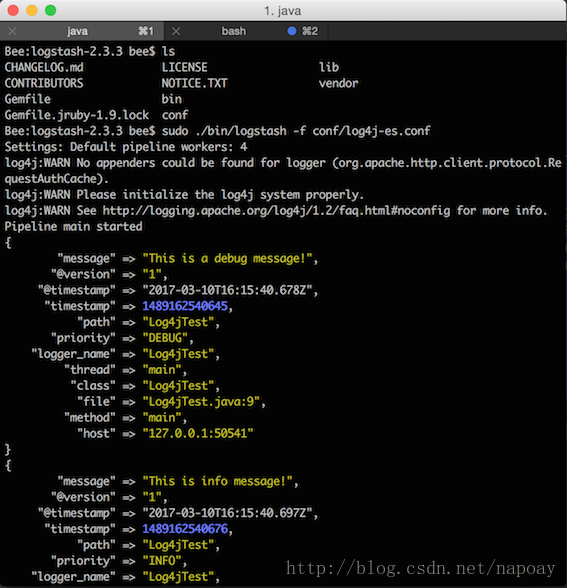Click the window title '1. java'

(282, 11)
